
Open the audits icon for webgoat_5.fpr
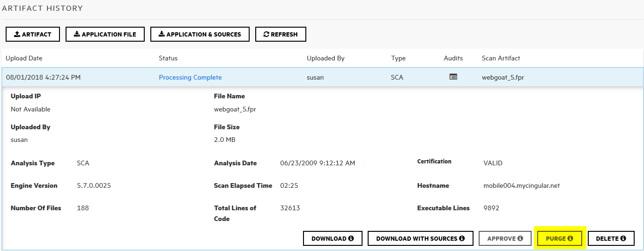(x=453, y=77)
